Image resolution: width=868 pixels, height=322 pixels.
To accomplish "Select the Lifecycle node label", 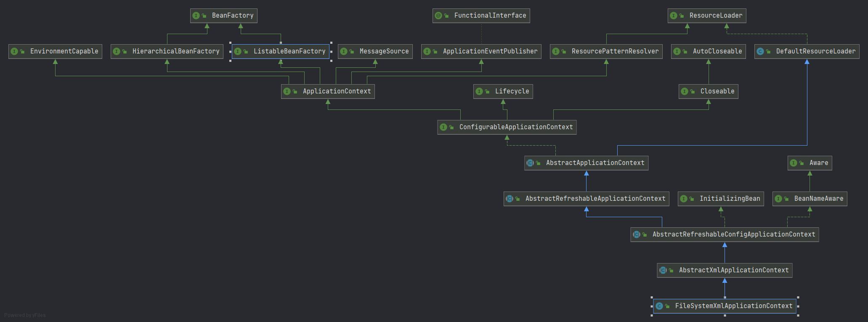I will click(512, 91).
